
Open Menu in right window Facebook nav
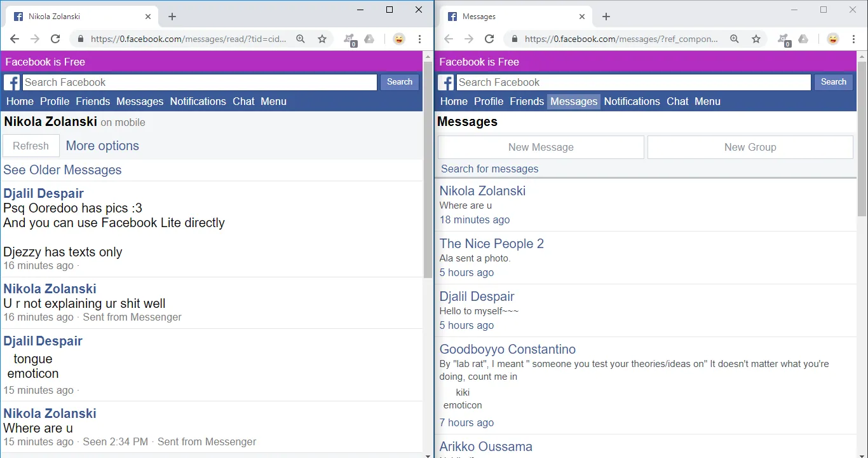pos(707,101)
